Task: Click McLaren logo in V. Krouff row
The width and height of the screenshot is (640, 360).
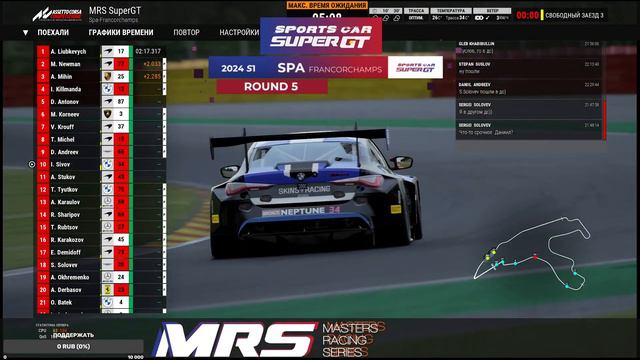Action: pos(107,127)
